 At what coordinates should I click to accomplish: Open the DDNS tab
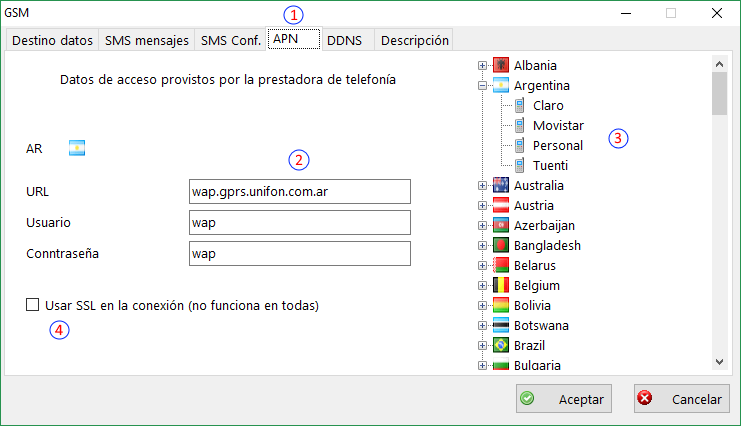point(345,40)
